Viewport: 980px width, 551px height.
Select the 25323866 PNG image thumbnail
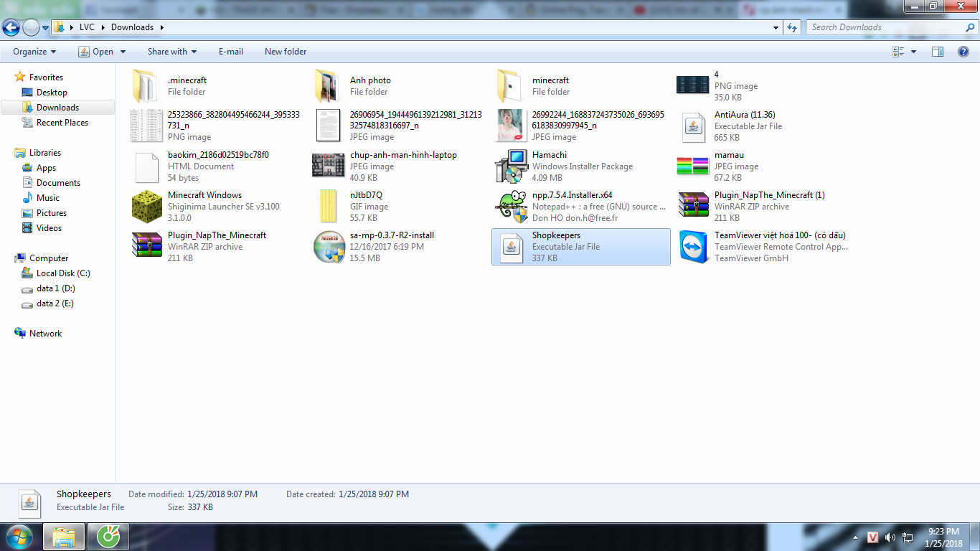click(x=146, y=126)
